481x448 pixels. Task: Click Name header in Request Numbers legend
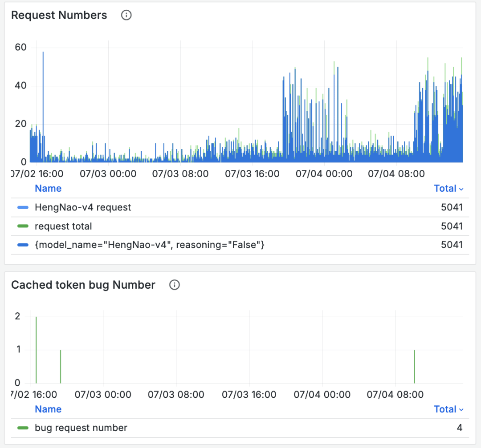[x=48, y=189]
